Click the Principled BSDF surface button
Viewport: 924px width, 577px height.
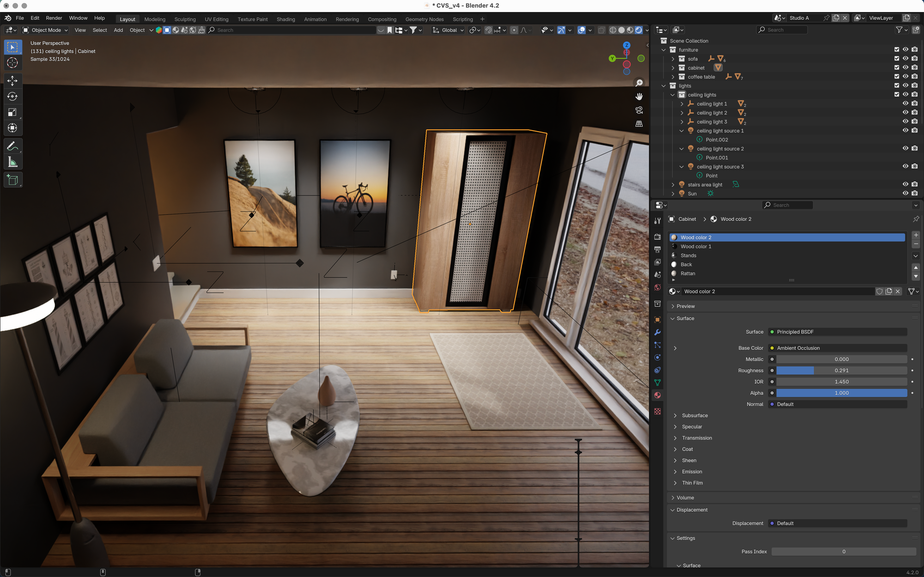(837, 332)
